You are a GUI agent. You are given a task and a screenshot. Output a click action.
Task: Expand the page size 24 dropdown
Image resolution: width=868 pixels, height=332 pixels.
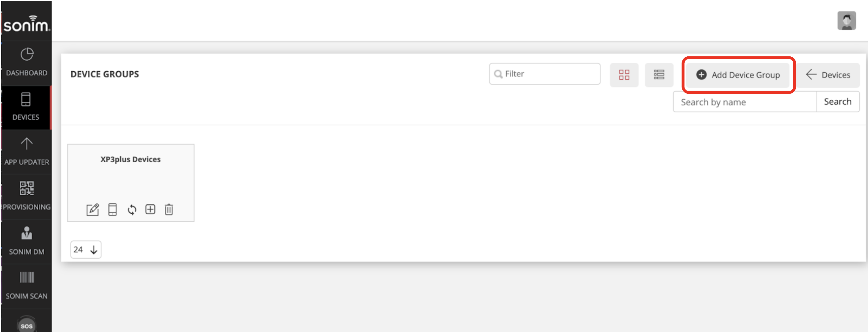point(86,250)
